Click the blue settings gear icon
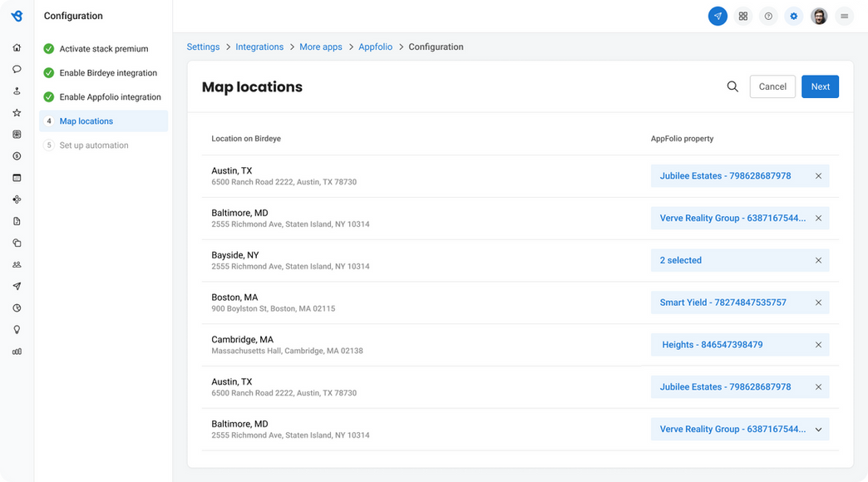 pos(794,16)
